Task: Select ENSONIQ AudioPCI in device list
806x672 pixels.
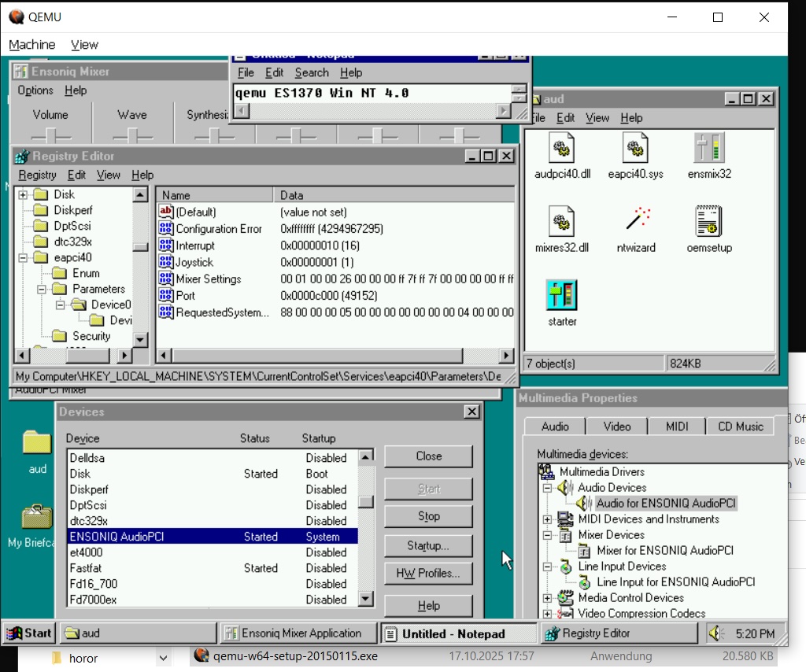Action: pos(116,537)
